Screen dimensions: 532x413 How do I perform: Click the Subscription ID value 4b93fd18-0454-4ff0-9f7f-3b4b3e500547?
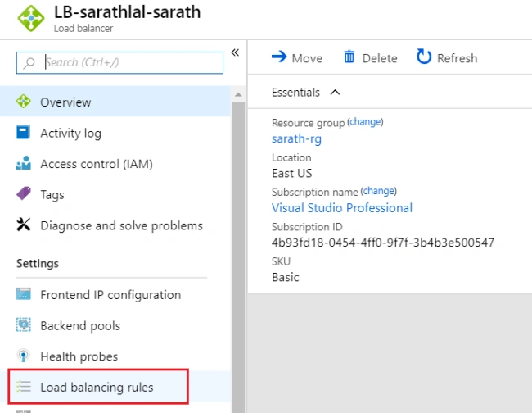click(383, 243)
